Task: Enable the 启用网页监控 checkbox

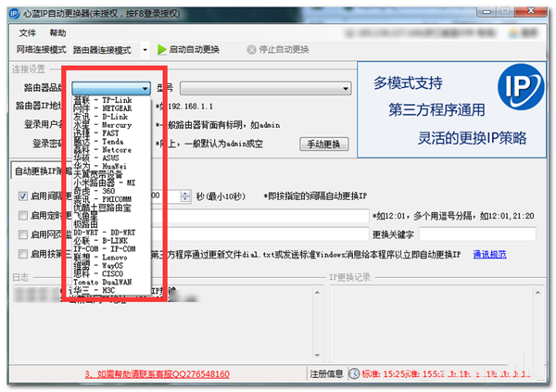Action: (x=23, y=234)
